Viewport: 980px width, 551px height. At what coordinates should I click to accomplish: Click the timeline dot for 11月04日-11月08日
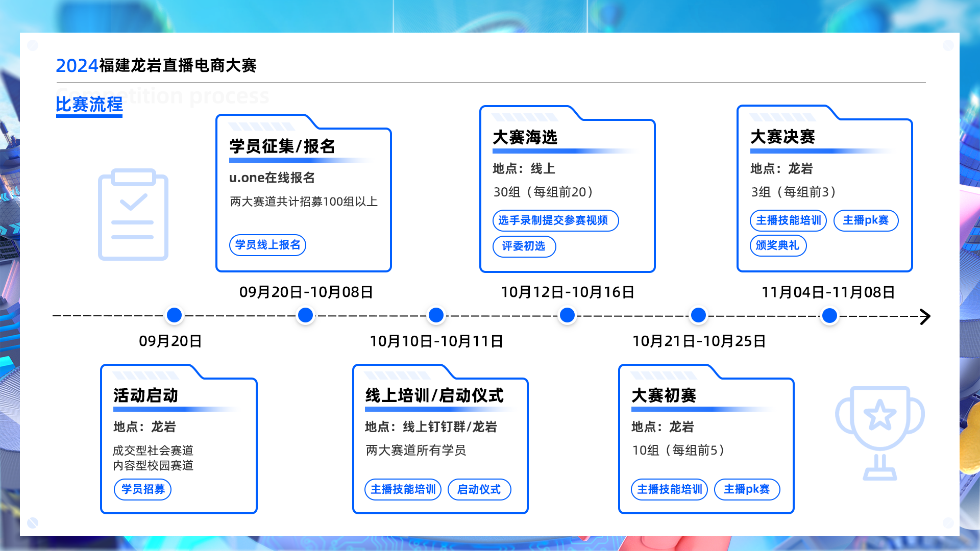(829, 316)
